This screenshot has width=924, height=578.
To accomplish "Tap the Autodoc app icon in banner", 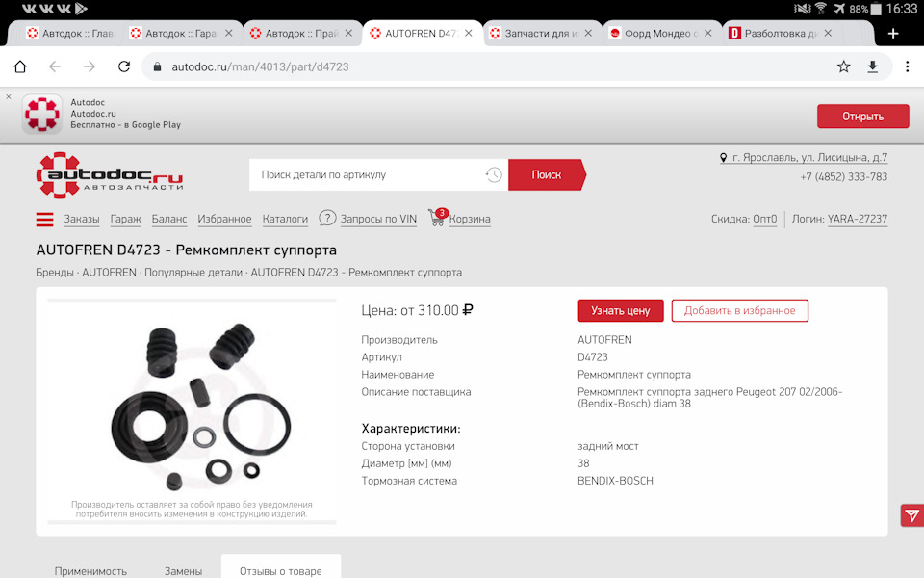I will [41, 114].
